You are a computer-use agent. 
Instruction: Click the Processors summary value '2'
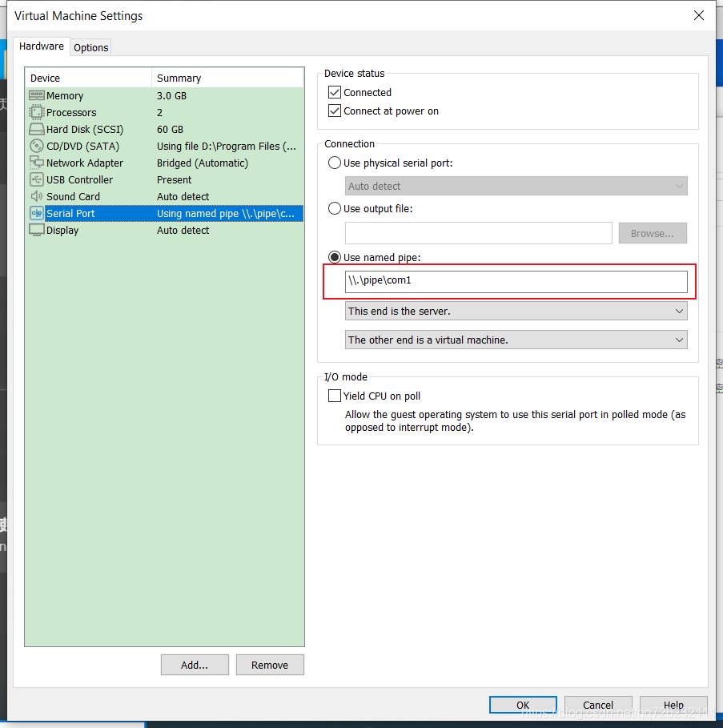click(x=159, y=112)
